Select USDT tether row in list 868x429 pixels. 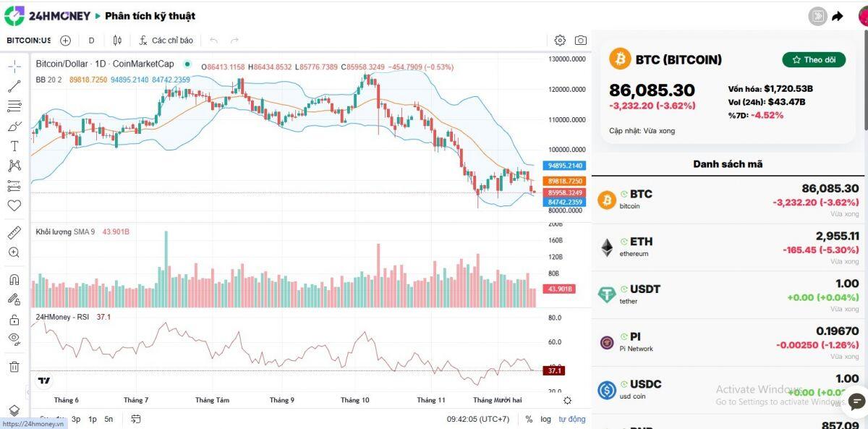[x=730, y=295]
